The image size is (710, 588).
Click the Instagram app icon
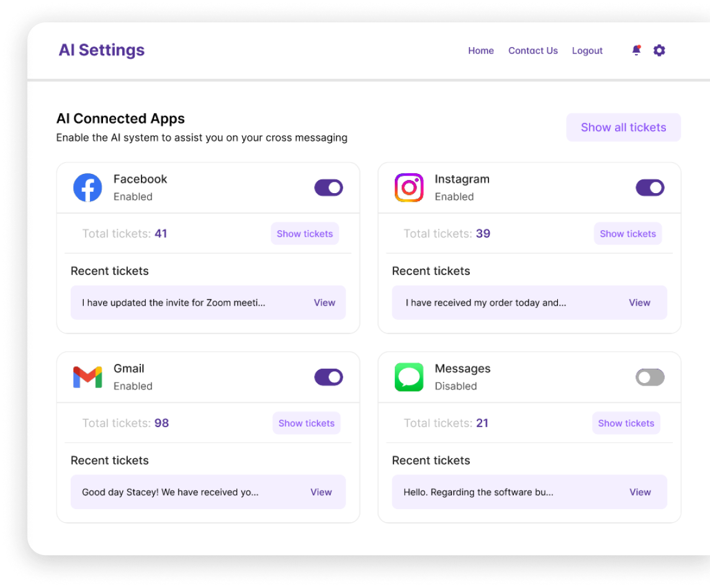[409, 188]
